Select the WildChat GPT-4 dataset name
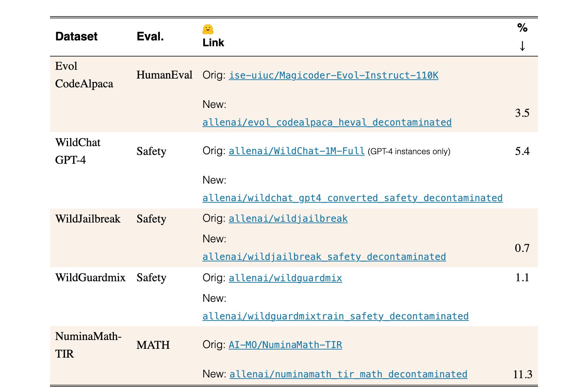Screen dimensions: 588x387 tap(78, 151)
